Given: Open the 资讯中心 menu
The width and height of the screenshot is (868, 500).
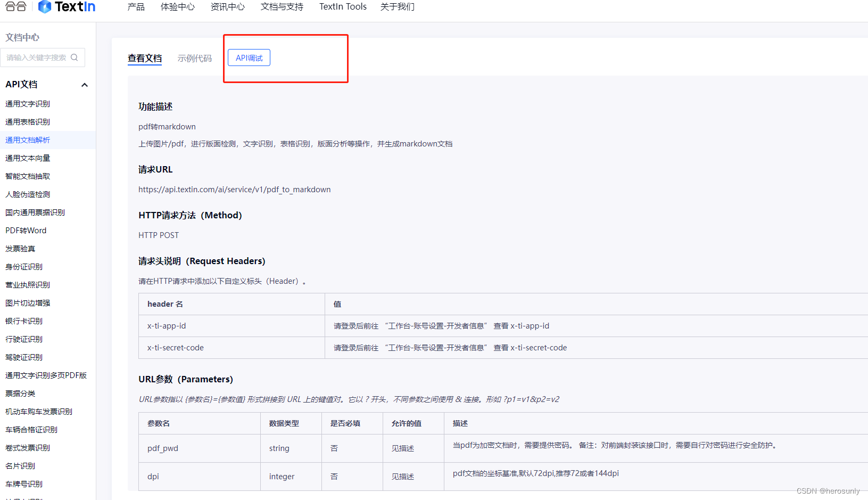Looking at the screenshot, I should (x=228, y=7).
